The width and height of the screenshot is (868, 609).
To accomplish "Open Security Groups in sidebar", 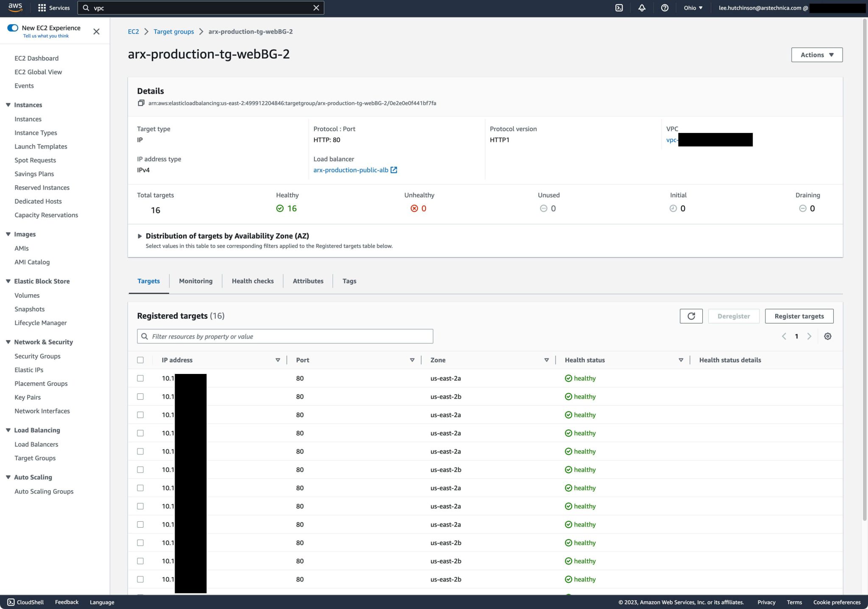I will click(x=37, y=356).
